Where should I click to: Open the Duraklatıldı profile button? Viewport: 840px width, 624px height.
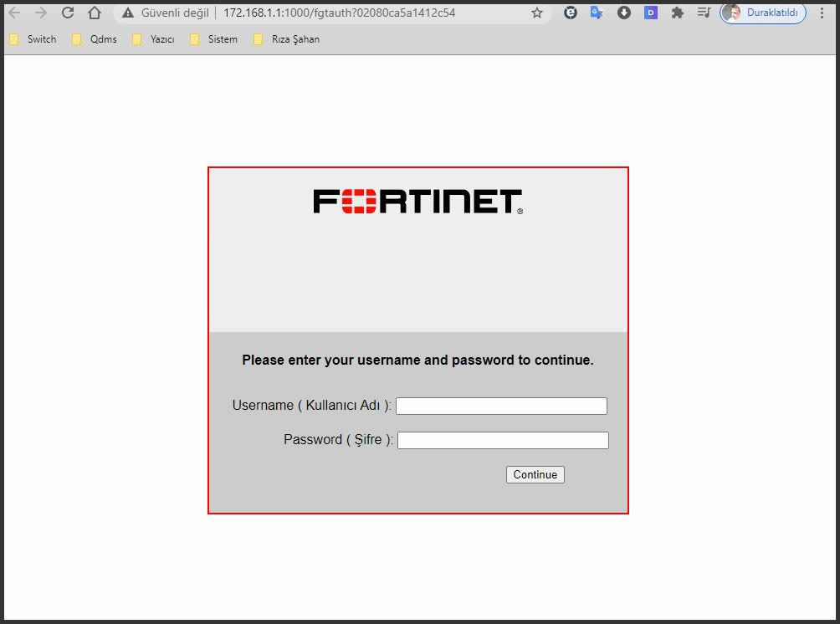click(x=763, y=13)
